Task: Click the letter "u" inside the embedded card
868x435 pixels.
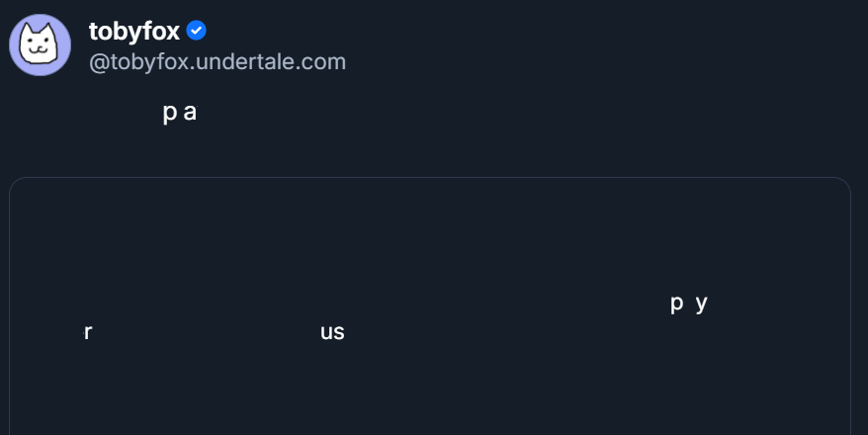Action: pos(326,332)
